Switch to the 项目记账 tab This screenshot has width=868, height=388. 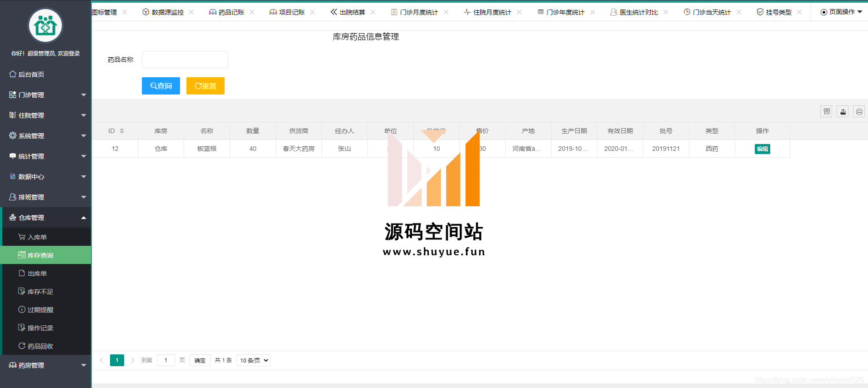click(x=287, y=12)
